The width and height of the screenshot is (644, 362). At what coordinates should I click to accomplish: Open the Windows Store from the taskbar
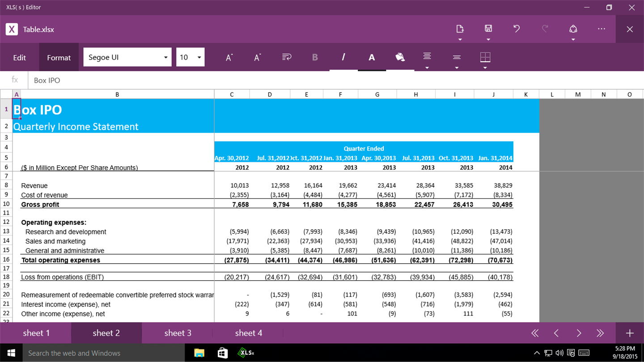click(223, 353)
